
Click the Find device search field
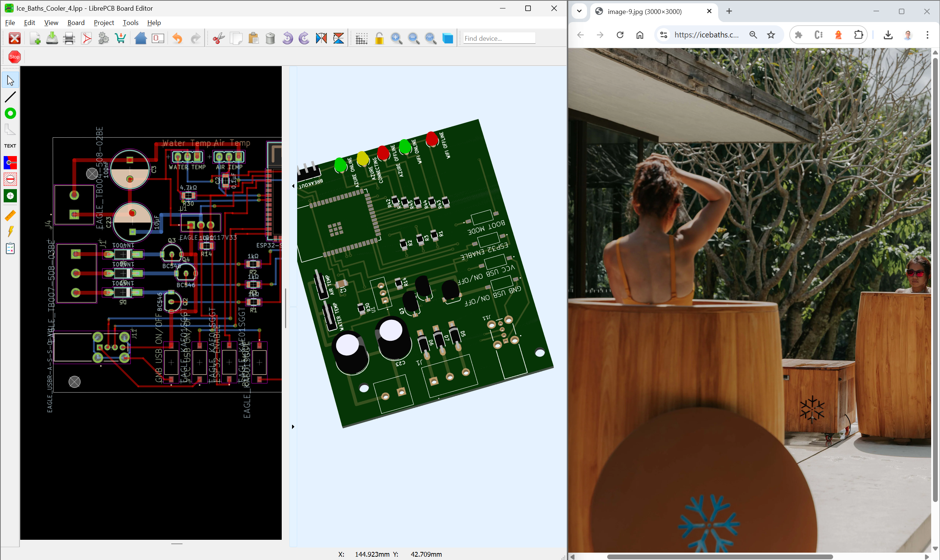coord(499,38)
